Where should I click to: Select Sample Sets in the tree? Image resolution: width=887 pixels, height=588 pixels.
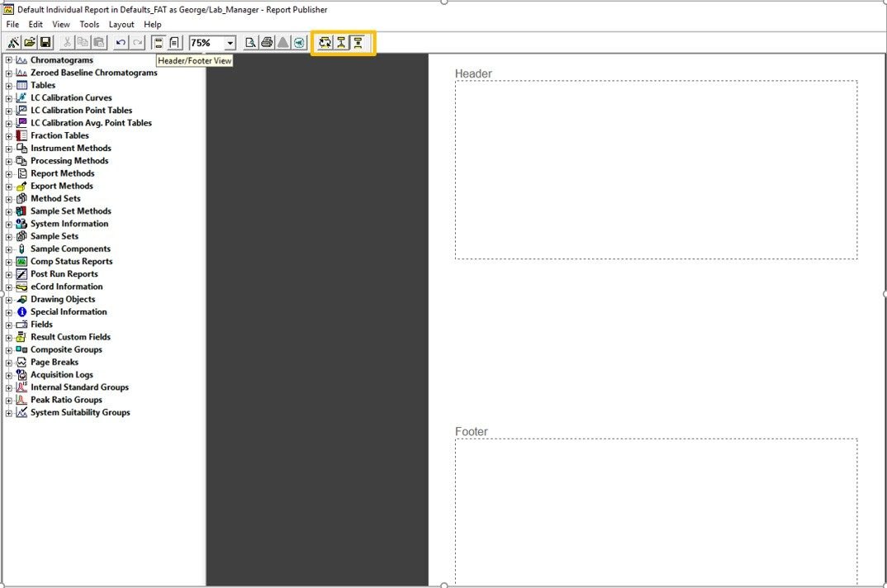click(x=55, y=236)
